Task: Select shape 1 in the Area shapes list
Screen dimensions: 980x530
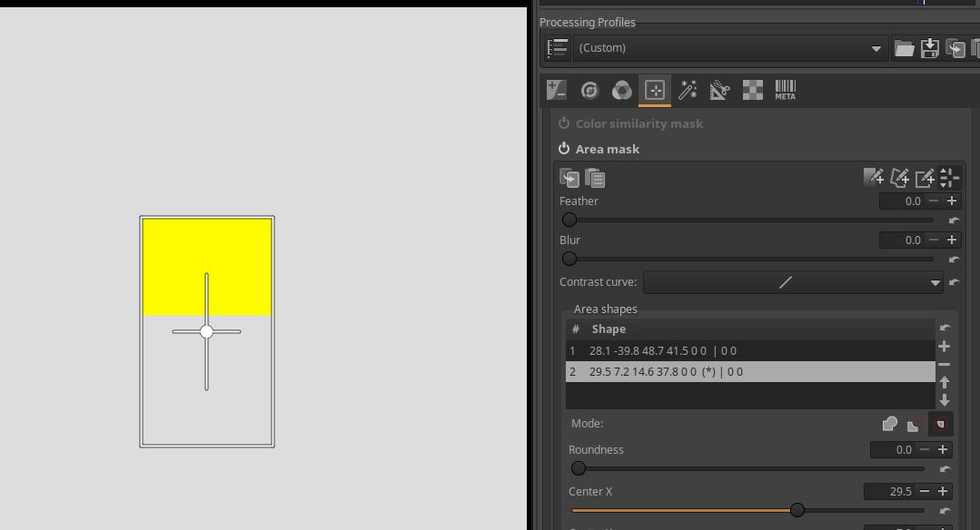Action: [x=749, y=350]
